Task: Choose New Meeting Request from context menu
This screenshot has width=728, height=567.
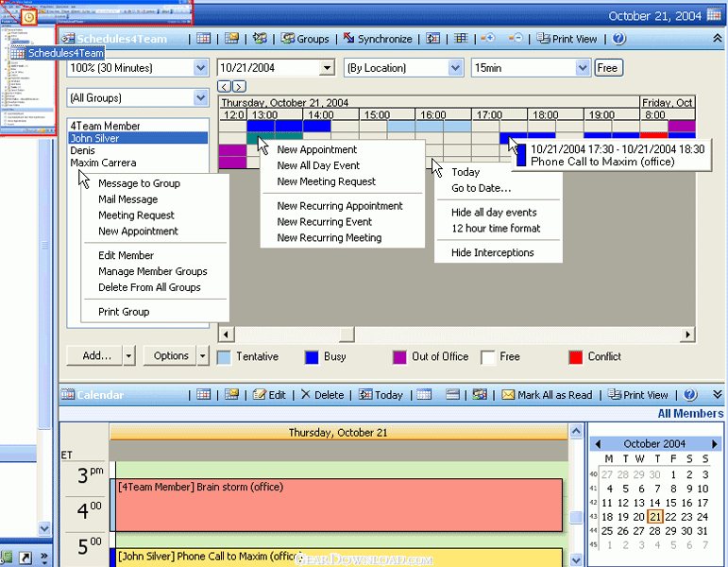Action: point(326,181)
